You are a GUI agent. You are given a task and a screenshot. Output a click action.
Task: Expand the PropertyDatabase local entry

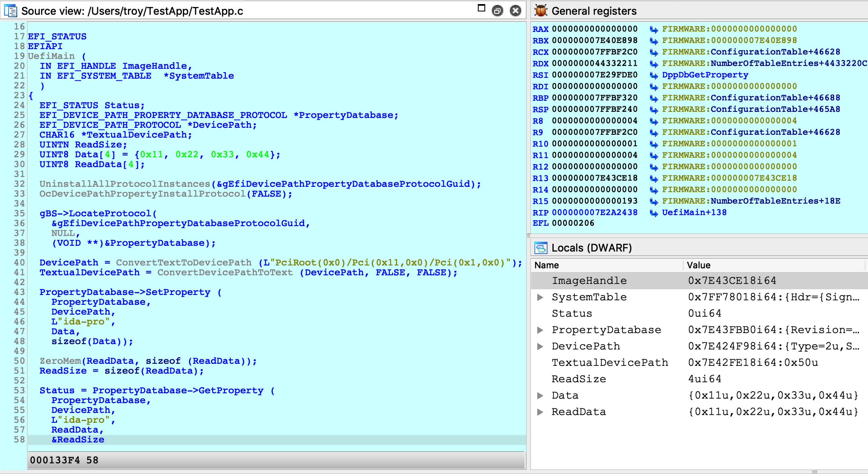pos(540,330)
